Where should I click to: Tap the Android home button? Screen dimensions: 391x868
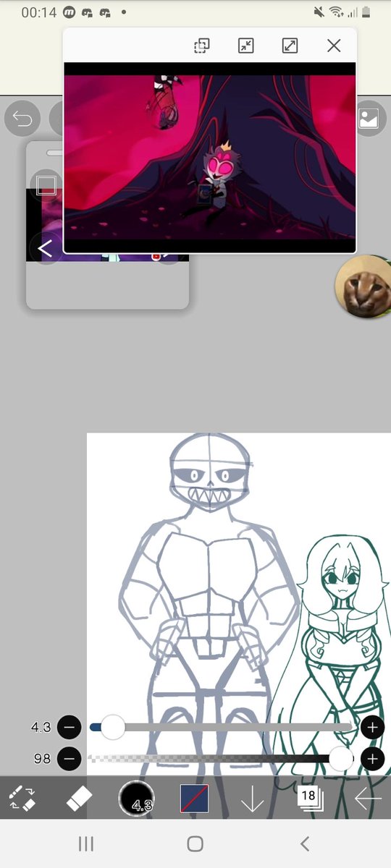(195, 843)
